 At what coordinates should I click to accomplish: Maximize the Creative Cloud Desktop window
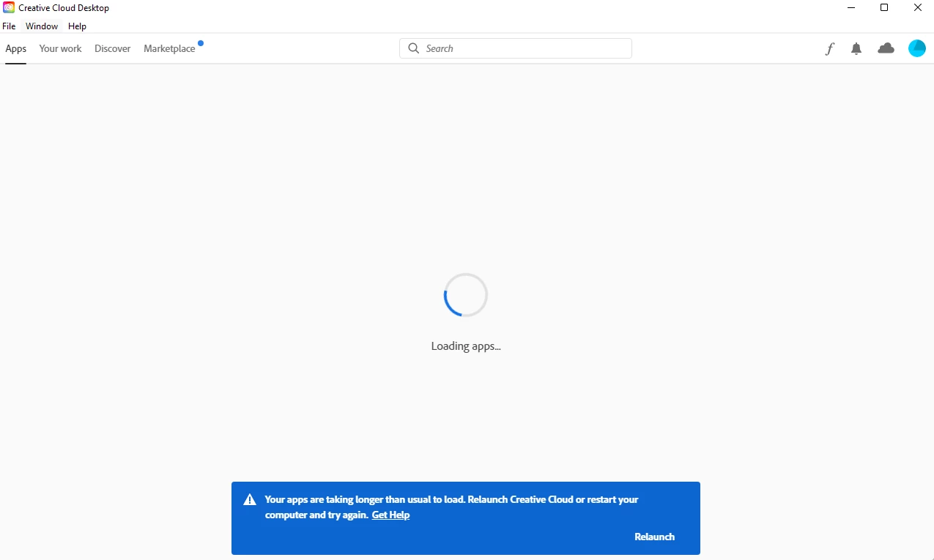tap(884, 8)
